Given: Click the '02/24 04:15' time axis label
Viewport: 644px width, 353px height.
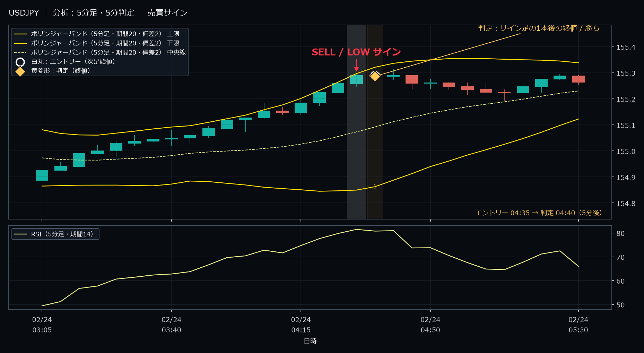Looking at the screenshot, I should click(x=301, y=325).
